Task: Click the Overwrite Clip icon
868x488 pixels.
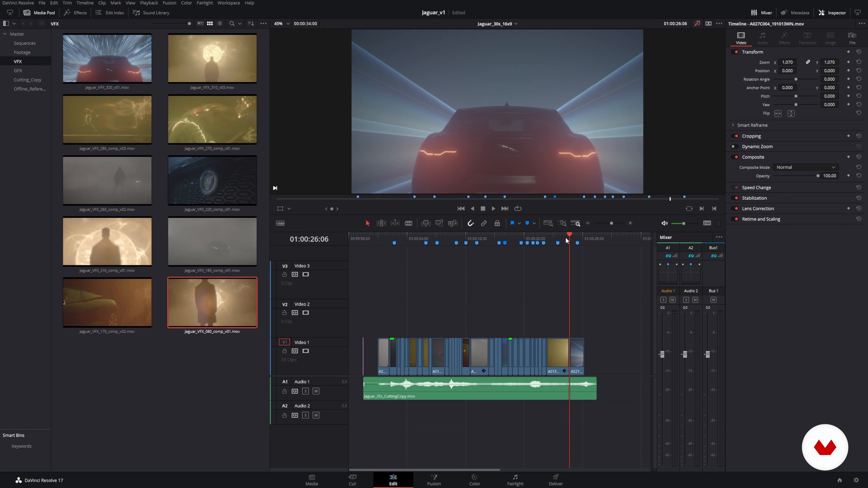Action: [x=439, y=223]
